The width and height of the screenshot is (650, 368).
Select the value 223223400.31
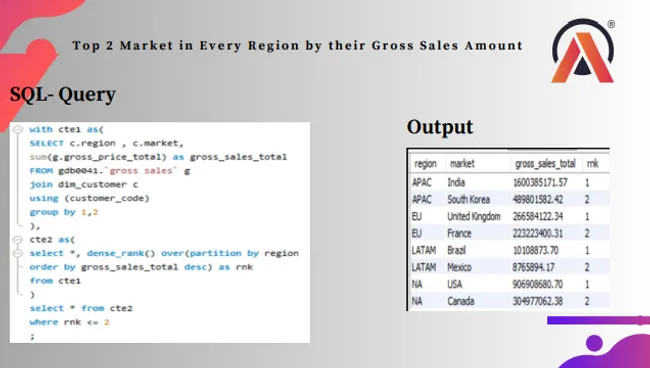pos(538,233)
